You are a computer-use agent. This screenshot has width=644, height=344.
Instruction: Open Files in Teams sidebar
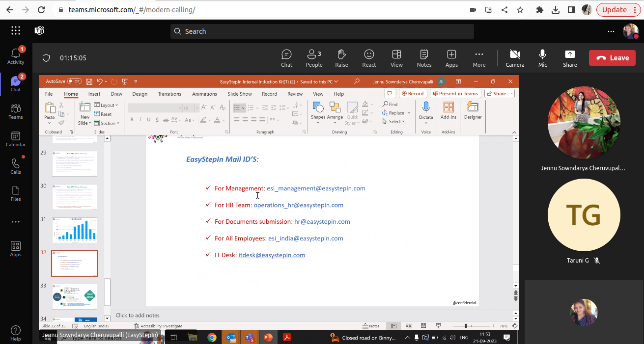pos(16,194)
